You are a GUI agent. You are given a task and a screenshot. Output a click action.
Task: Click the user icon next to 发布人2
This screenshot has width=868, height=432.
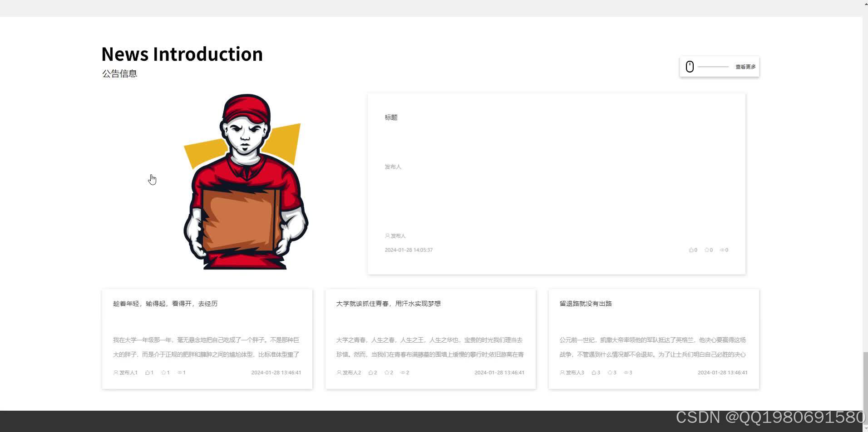coord(339,373)
